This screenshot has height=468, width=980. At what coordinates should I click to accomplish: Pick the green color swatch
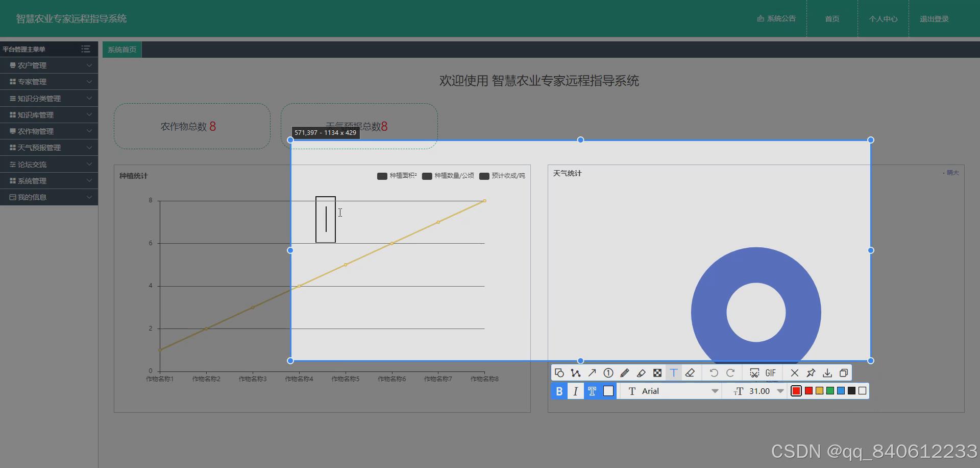830,391
